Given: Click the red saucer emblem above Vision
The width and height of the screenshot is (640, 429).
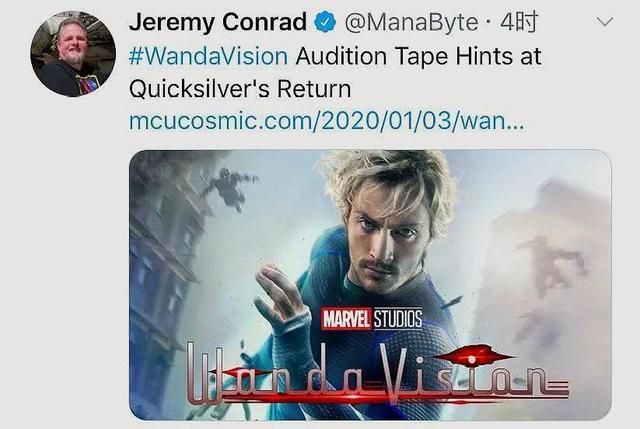Looking at the screenshot, I should (472, 359).
